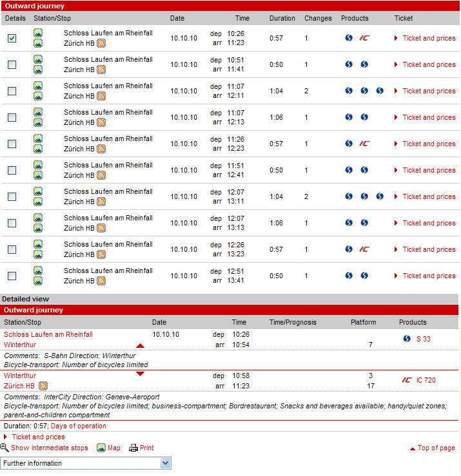Uncheck the details checkbox for the 10:26 departure
This screenshot has height=476, width=461.
point(12,39)
